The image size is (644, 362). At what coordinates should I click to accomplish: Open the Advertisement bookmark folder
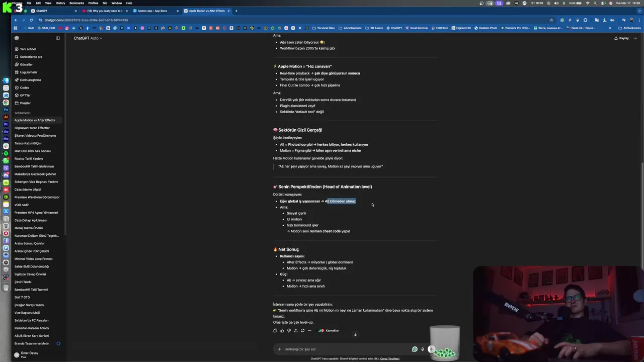tap(350, 28)
